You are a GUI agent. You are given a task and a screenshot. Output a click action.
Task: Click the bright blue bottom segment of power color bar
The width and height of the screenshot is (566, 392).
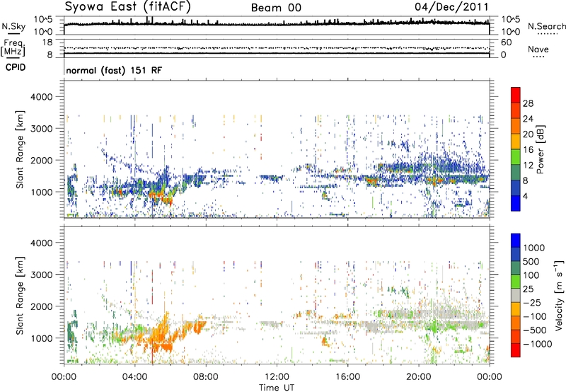(x=516, y=204)
